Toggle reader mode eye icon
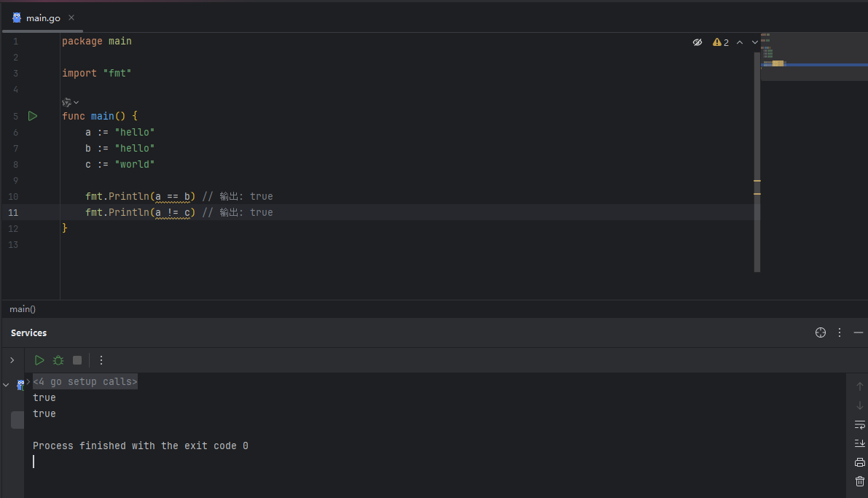This screenshot has width=868, height=498. (x=697, y=42)
